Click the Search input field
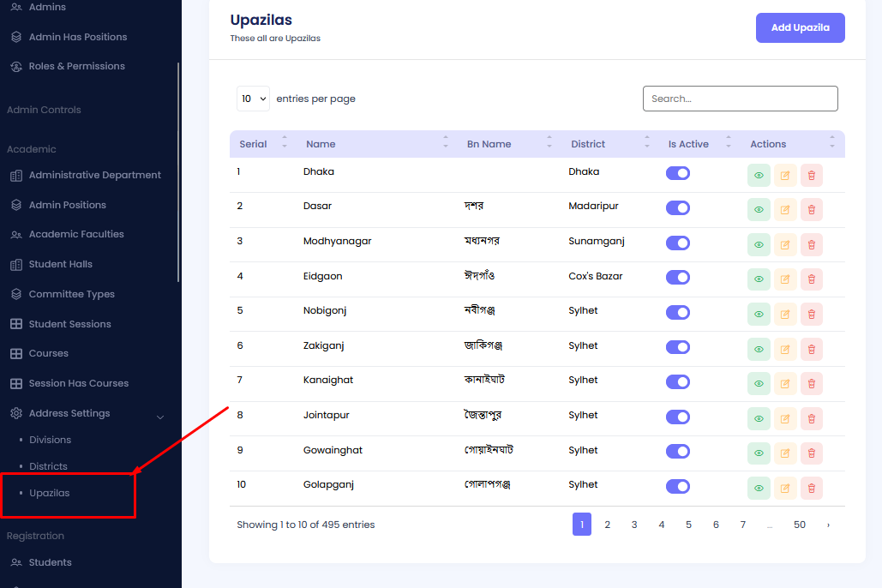Image resolution: width=882 pixels, height=588 pixels. point(740,99)
